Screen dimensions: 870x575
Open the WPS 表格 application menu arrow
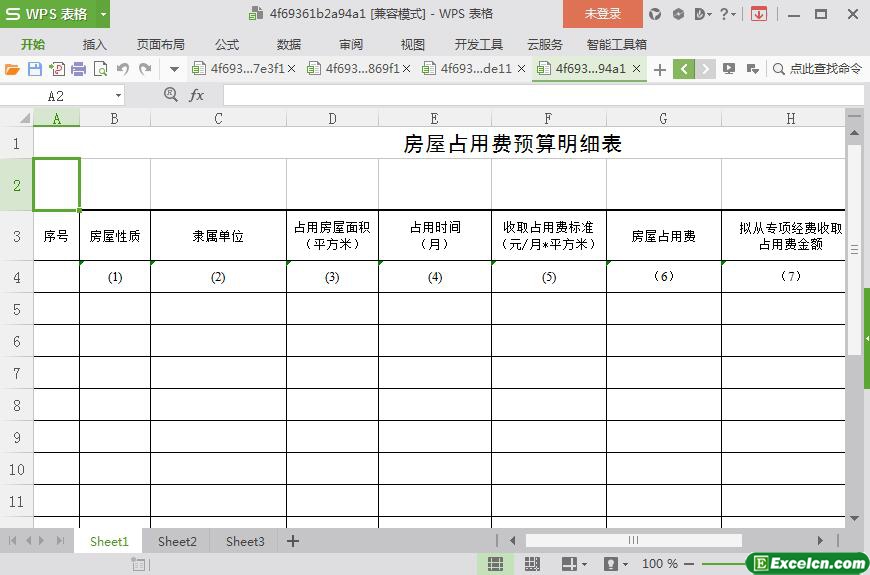[103, 14]
